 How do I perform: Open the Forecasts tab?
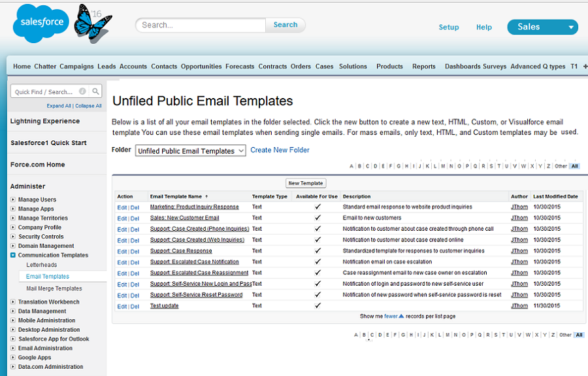point(240,67)
